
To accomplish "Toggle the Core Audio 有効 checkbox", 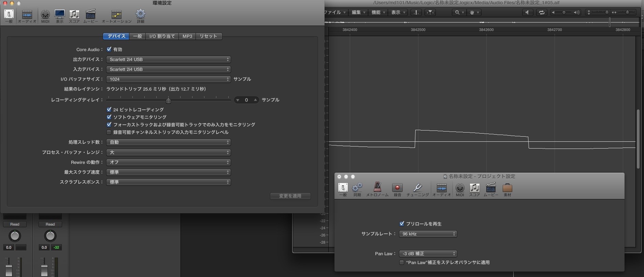I will point(109,49).
